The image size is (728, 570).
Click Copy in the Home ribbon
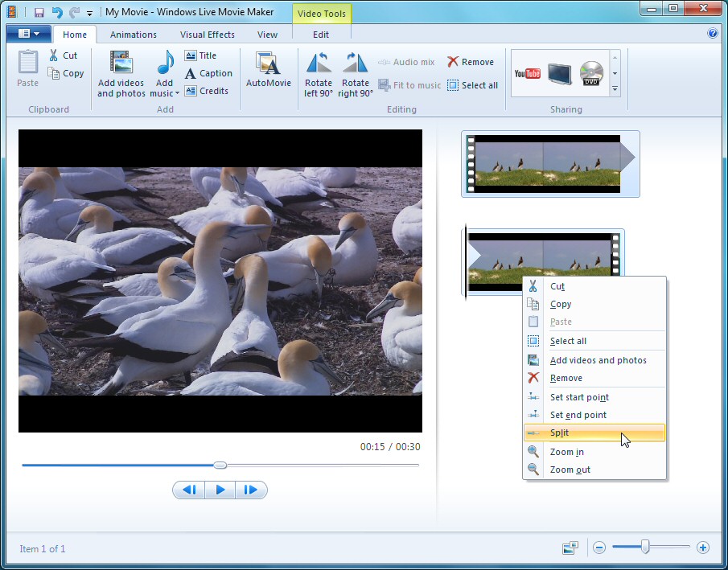66,73
